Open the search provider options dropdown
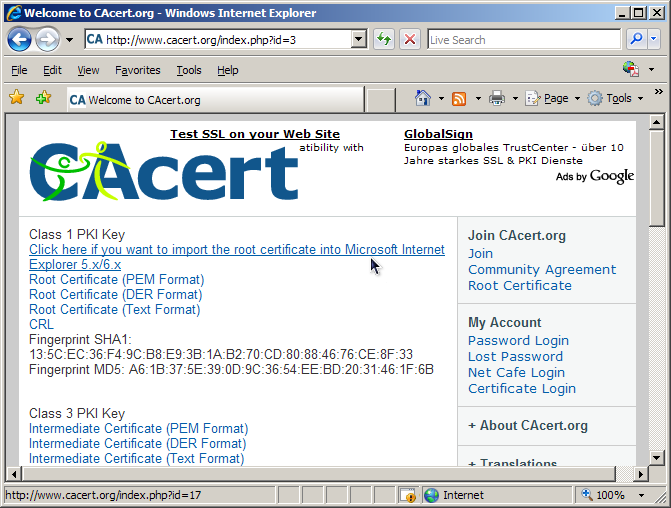Screen dimensions: 671x508 point(653,40)
